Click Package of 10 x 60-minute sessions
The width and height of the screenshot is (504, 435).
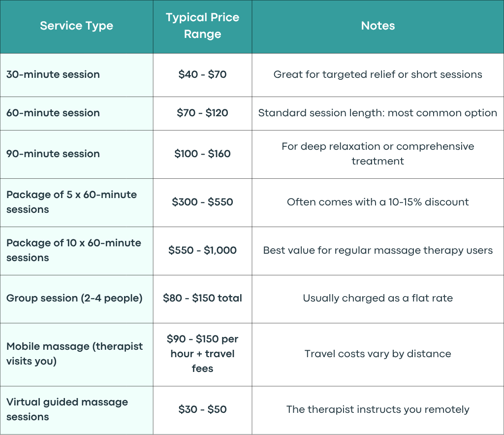click(x=74, y=250)
